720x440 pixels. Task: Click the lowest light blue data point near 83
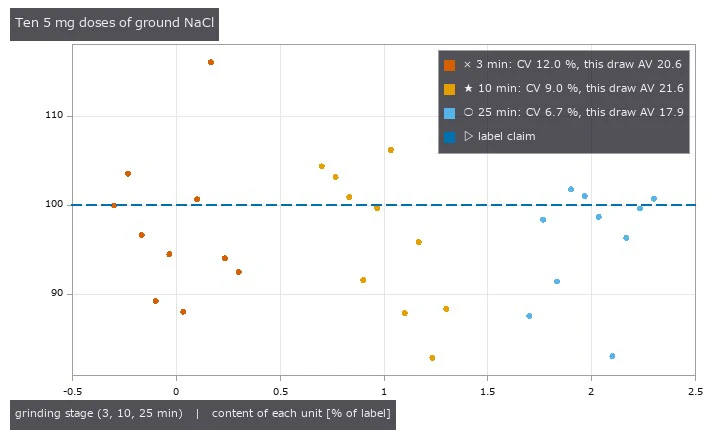(x=612, y=356)
